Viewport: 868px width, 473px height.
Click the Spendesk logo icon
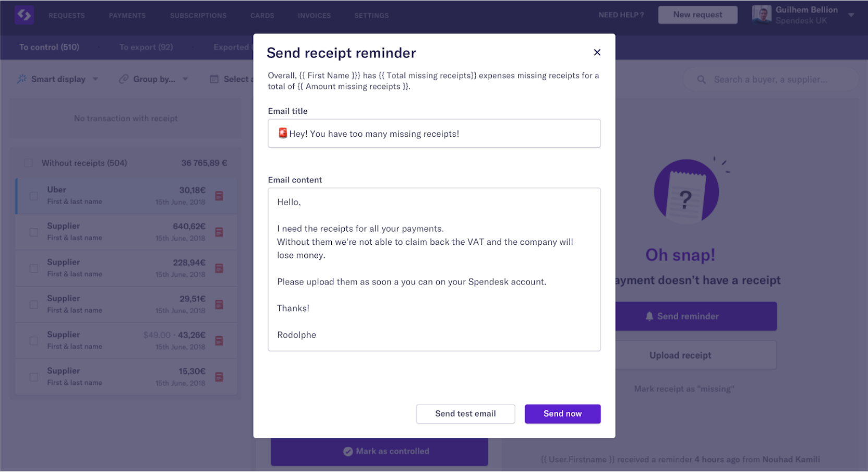pyautogui.click(x=24, y=15)
